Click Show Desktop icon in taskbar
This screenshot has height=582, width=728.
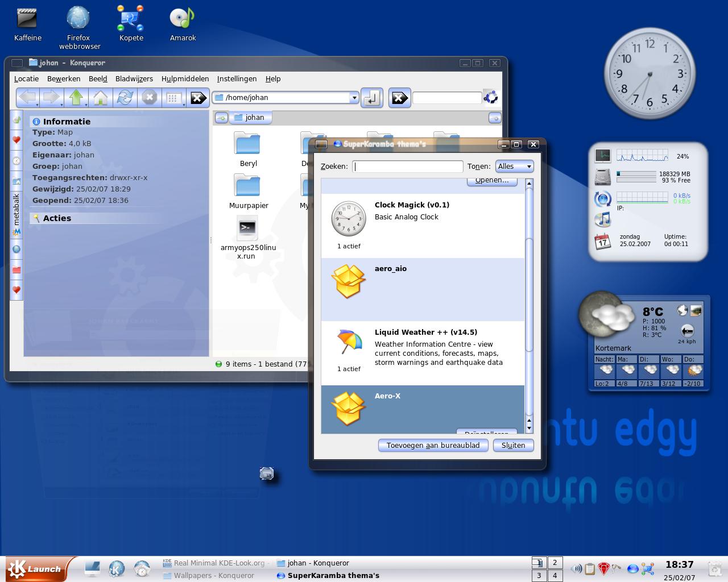tap(92, 568)
